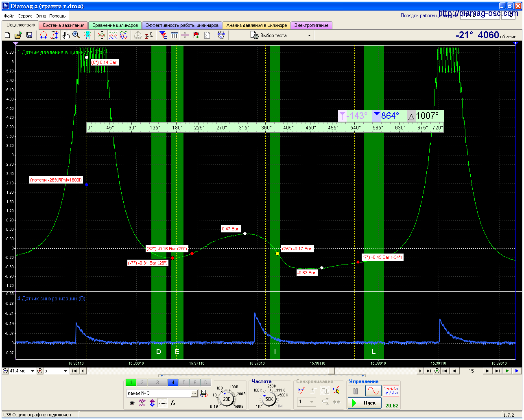Image resolution: width=524 pixels, height=420 pixels.
Task: Toggle channel 4 blue button
Action: coord(172,383)
